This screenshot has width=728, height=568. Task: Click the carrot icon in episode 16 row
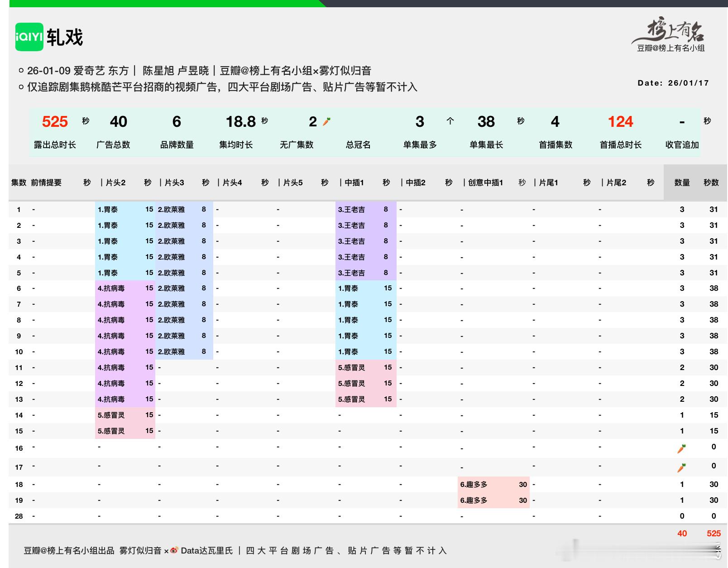click(681, 449)
